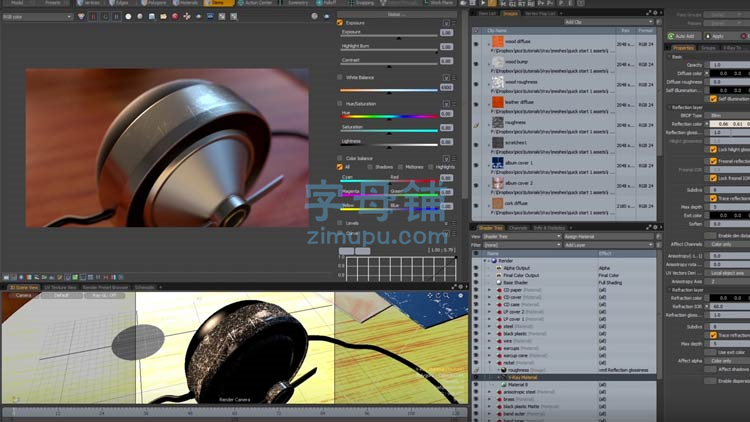Image resolution: width=750 pixels, height=422 pixels.
Task: Open the Filter (none) dropdown
Action: pos(521,245)
